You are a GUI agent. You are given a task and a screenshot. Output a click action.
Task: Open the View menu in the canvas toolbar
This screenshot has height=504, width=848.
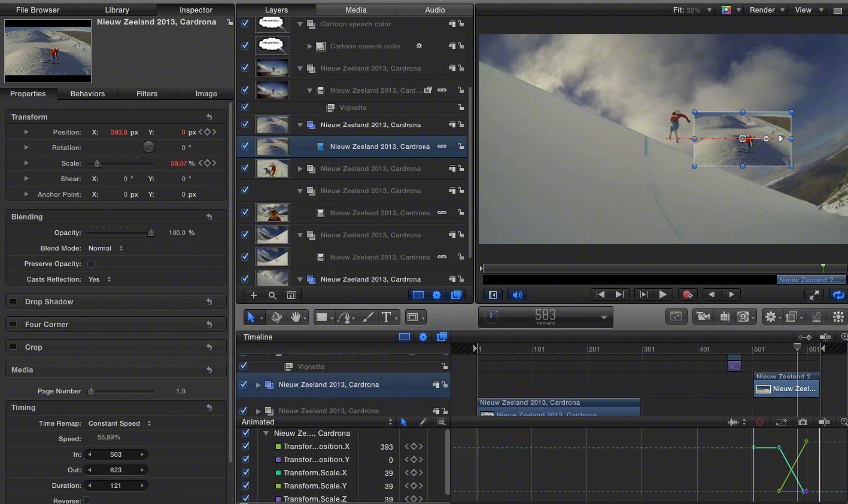(x=809, y=10)
